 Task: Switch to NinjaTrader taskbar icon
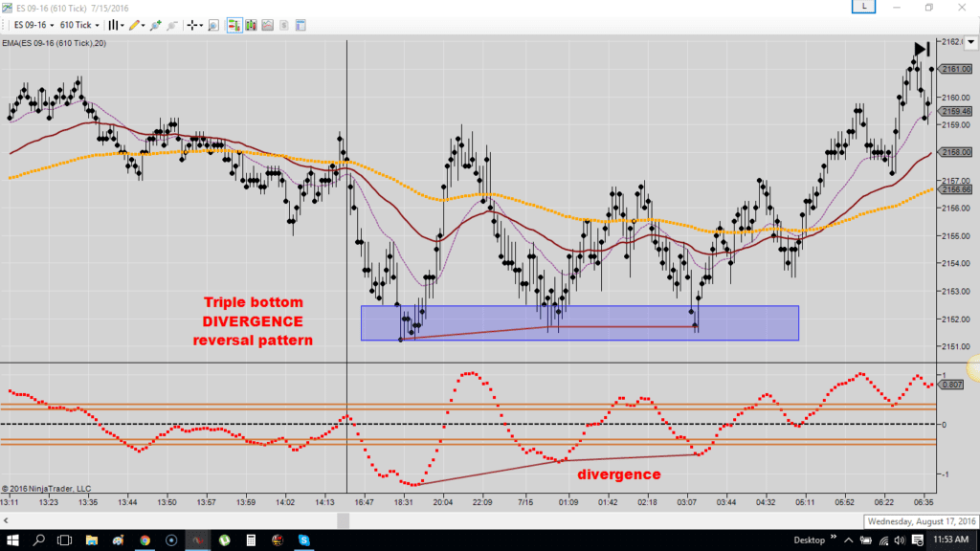[x=198, y=540]
